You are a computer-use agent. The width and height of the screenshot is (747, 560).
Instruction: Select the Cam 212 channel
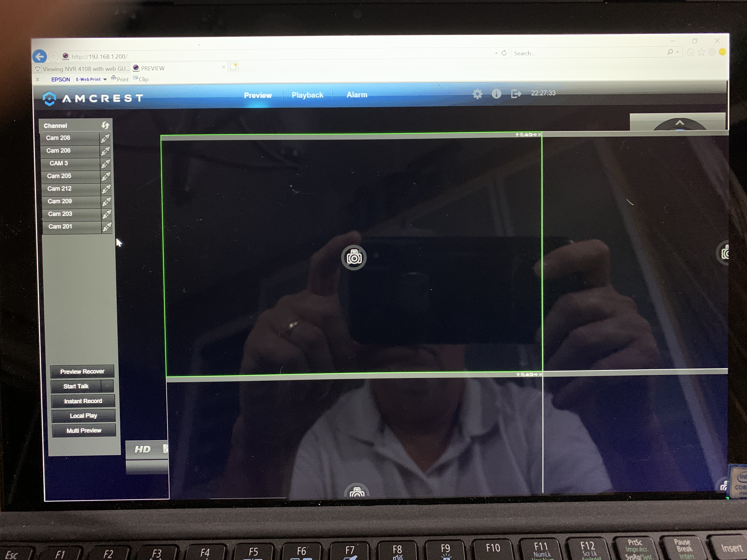pos(71,189)
